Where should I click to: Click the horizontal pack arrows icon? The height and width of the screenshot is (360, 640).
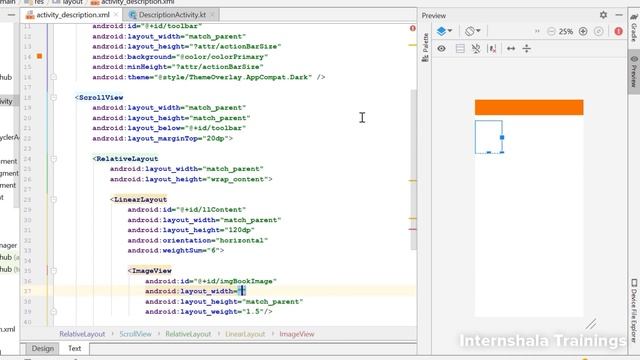(x=511, y=49)
